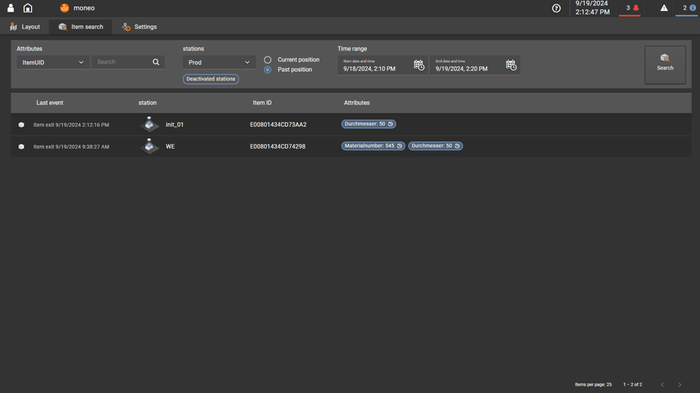Open history icon on init_01 Durchmesser chip
The height and width of the screenshot is (393, 700).
390,124
